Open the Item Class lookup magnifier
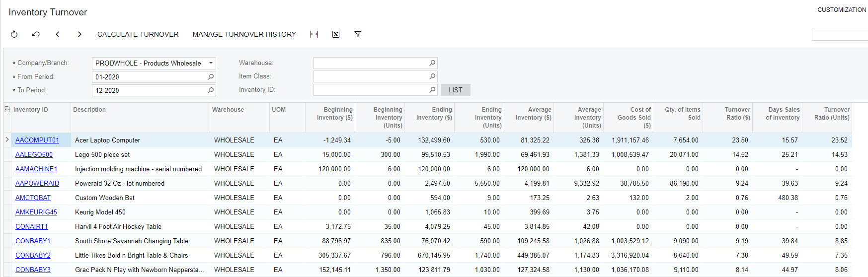The width and height of the screenshot is (868, 277). [x=432, y=76]
